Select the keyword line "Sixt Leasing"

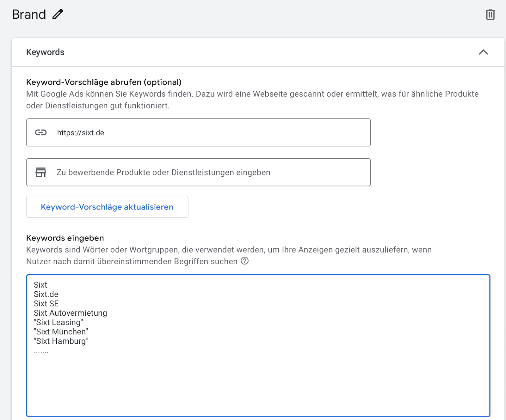[59, 322]
